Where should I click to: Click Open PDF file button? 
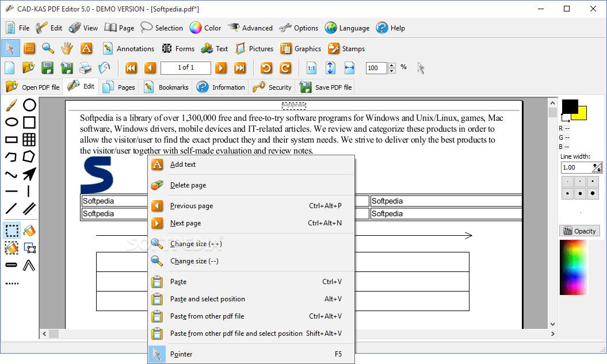click(x=33, y=87)
